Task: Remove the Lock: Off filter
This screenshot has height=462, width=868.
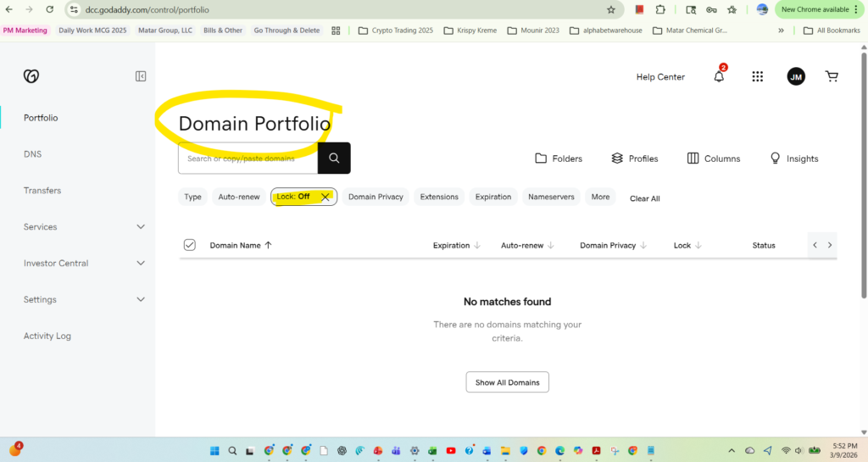Action: tap(325, 197)
